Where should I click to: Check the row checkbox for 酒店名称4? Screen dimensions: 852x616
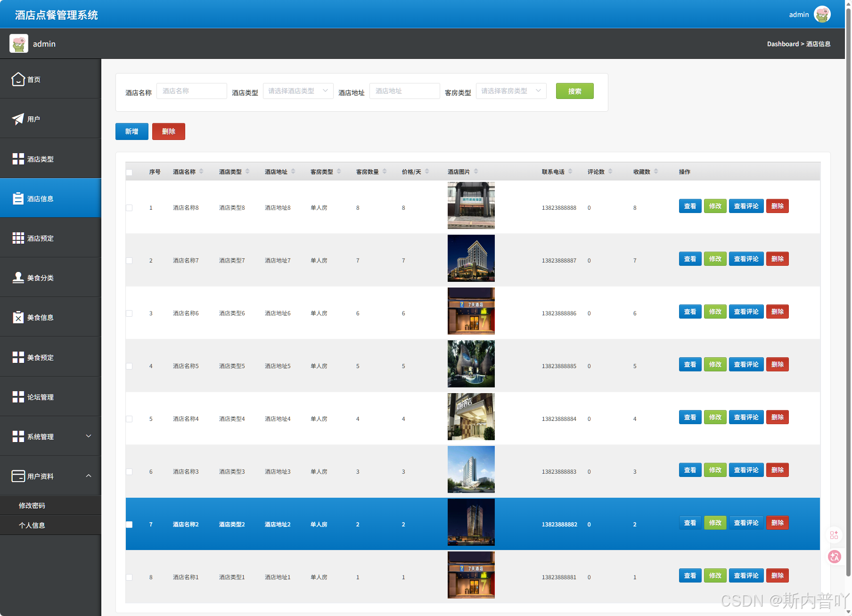click(129, 419)
